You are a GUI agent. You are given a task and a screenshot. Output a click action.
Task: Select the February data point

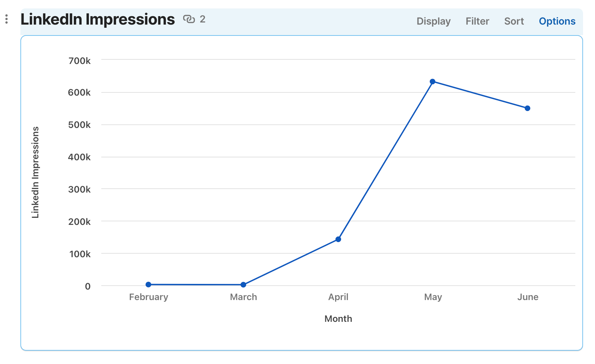(148, 285)
